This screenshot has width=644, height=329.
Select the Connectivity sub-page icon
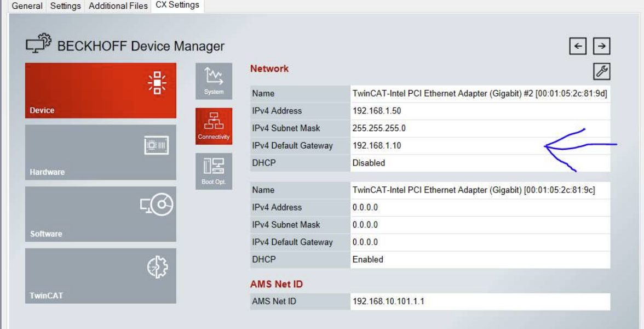point(214,126)
